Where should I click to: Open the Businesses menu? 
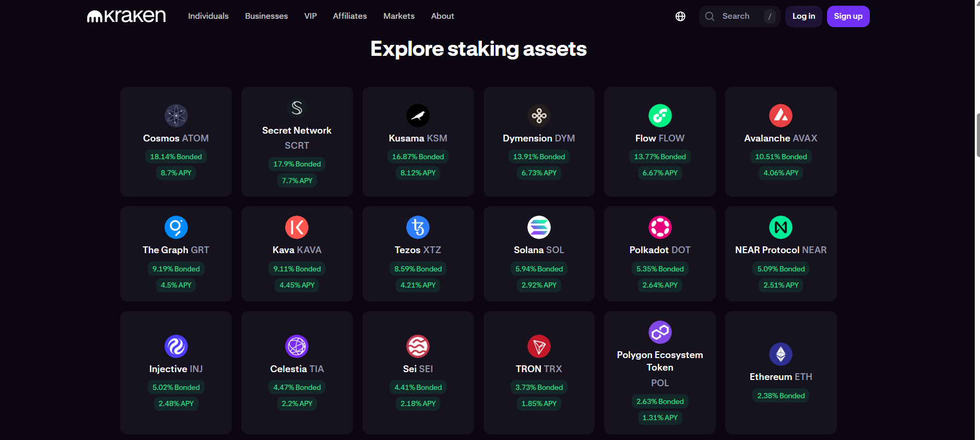click(266, 16)
